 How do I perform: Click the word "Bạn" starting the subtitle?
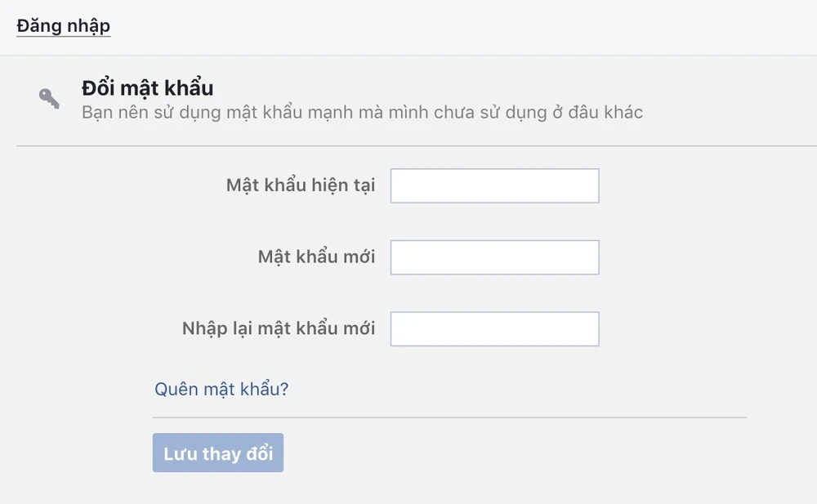coord(97,112)
